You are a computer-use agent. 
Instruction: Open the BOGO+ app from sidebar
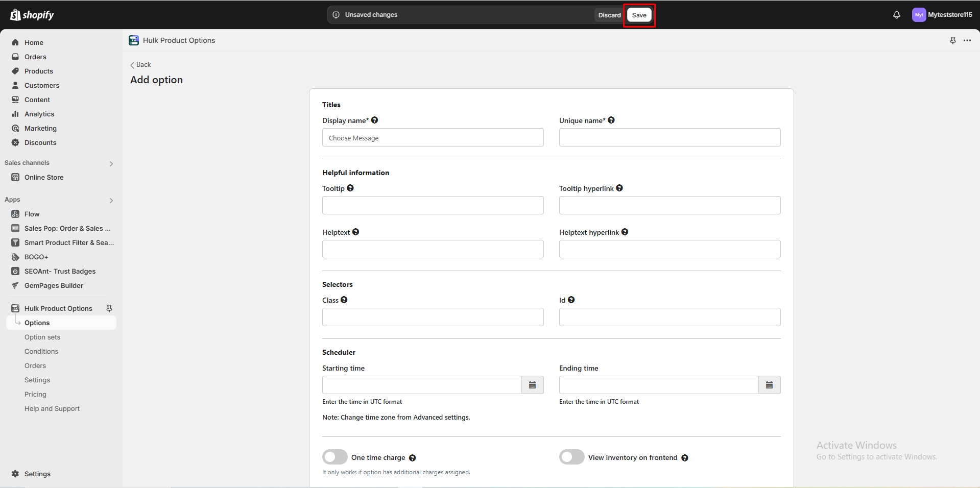(x=36, y=257)
